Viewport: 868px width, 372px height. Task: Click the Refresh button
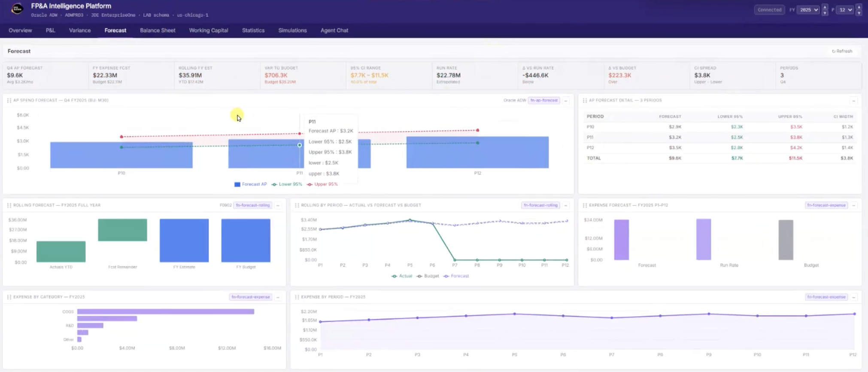tap(842, 51)
